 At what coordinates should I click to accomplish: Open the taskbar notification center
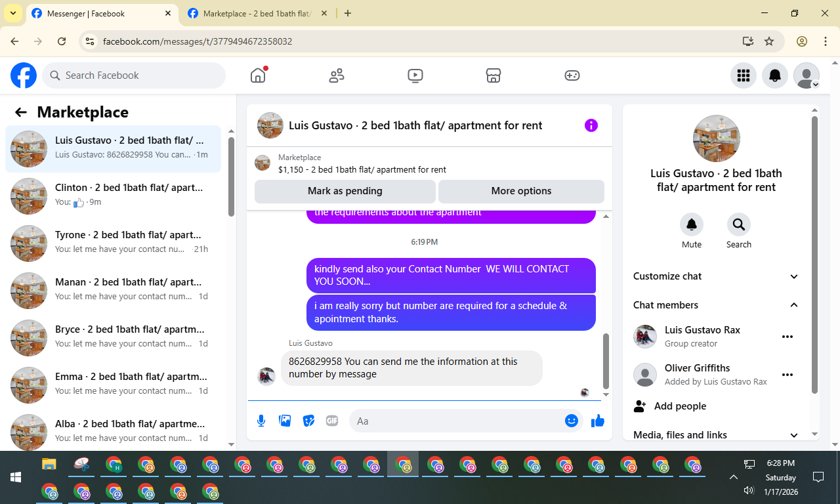click(818, 477)
